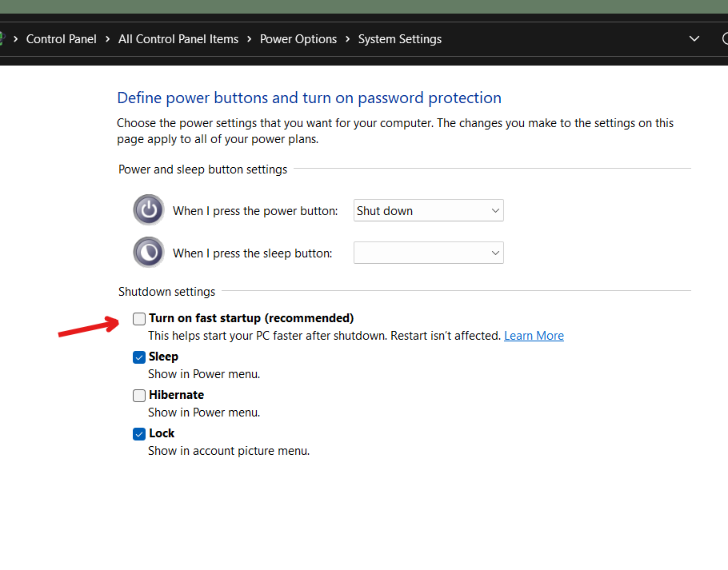728x570 pixels.
Task: Open the power button action dropdown
Action: point(428,210)
